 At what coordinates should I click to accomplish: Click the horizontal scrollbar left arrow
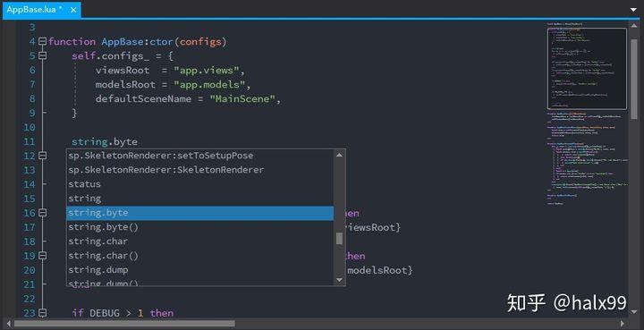pos(9,324)
